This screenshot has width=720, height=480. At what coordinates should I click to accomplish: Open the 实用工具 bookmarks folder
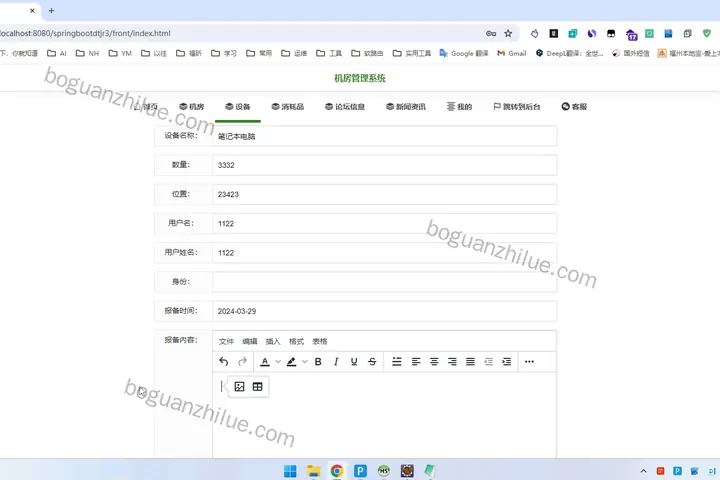[411, 53]
